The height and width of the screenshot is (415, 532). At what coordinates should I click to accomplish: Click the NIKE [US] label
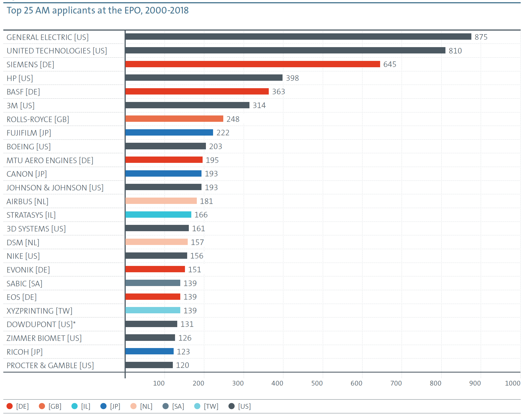coord(23,256)
